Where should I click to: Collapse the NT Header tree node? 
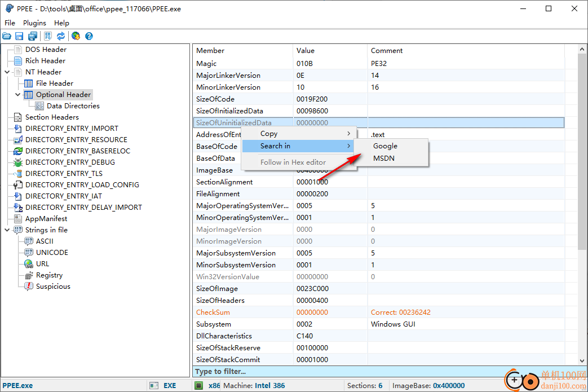7,72
